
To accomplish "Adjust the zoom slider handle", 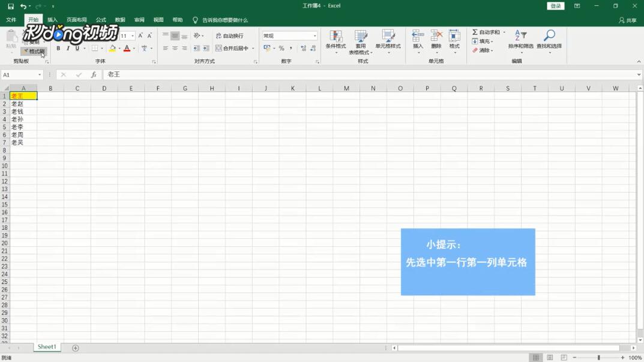I will [599, 357].
